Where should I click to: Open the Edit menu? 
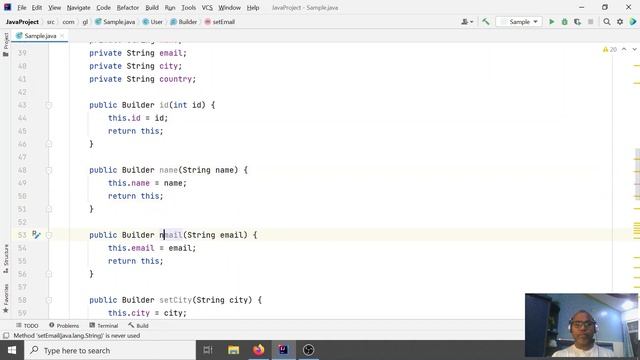[37, 7]
